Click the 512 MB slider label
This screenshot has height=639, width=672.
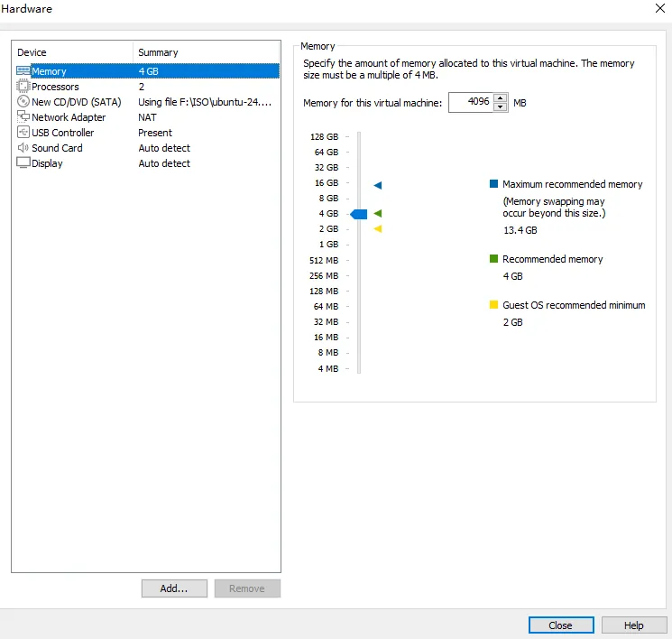[324, 260]
